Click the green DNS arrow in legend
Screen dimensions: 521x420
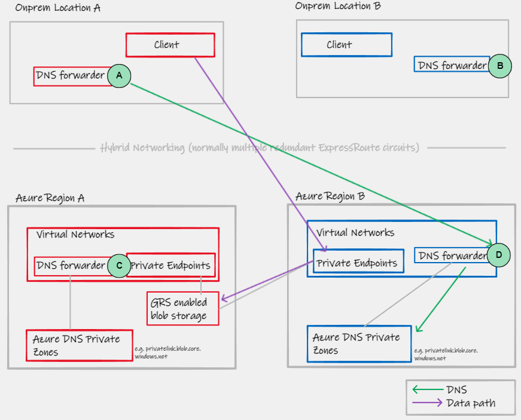[x=427, y=390]
